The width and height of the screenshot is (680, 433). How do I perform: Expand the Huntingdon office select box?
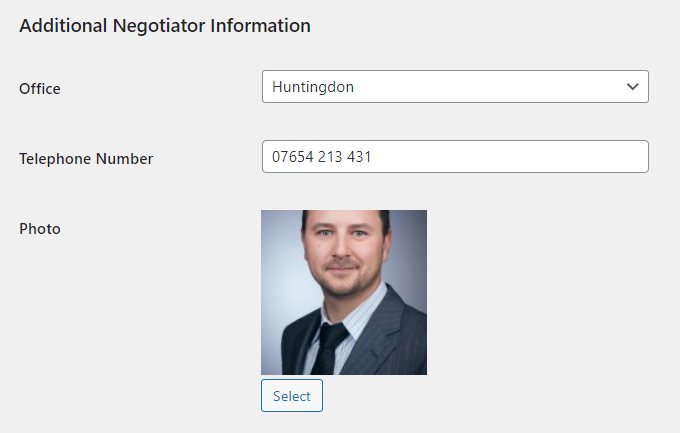point(455,87)
